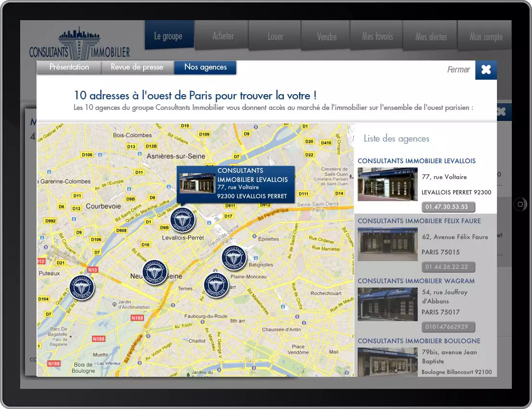Click the phone button 01.47.30.53.53
This screenshot has width=532, height=409.
click(448, 207)
